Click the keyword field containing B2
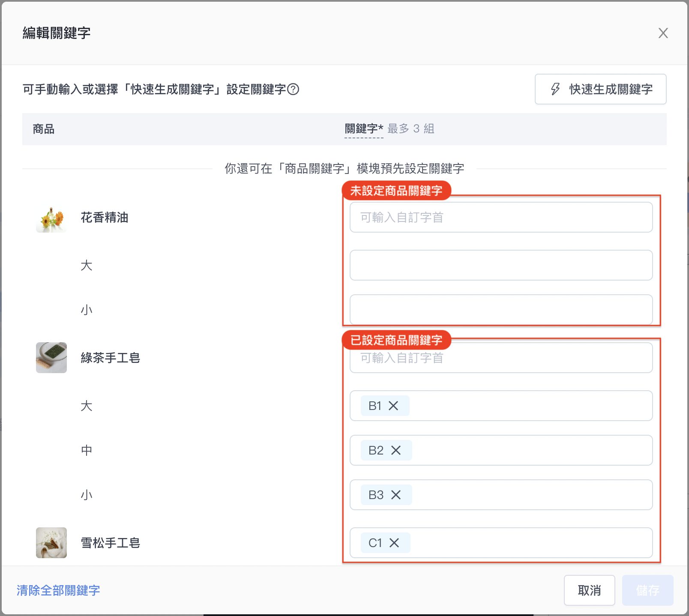This screenshot has width=689, height=616. [501, 450]
